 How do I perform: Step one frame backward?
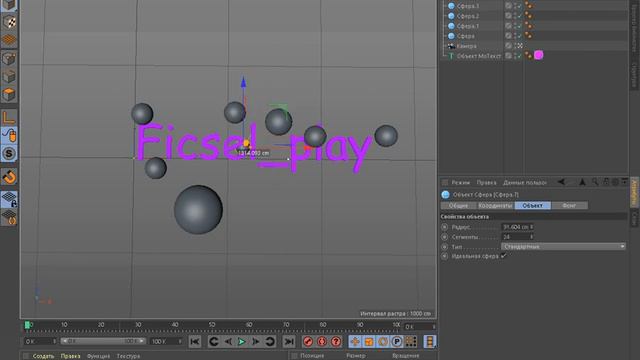point(228,342)
